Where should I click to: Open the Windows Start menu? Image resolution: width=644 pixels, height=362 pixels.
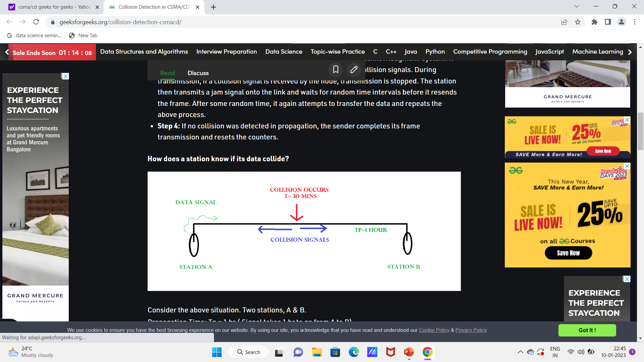[x=217, y=352]
